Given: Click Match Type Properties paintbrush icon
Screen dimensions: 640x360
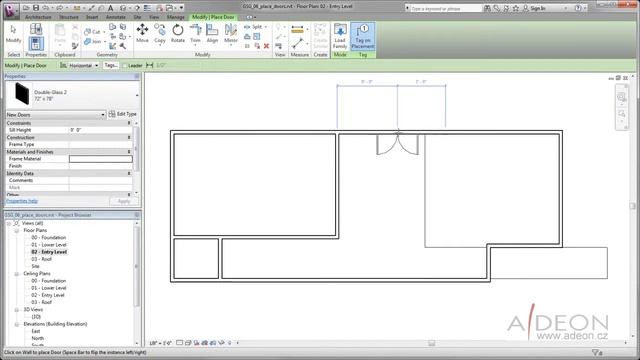Looking at the screenshot, I should click(x=75, y=46).
